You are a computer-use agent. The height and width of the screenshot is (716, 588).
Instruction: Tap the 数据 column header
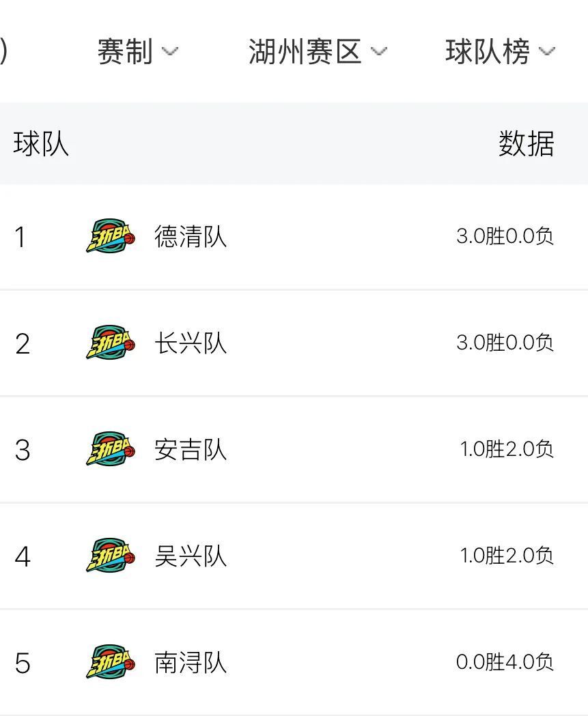pyautogui.click(x=527, y=144)
